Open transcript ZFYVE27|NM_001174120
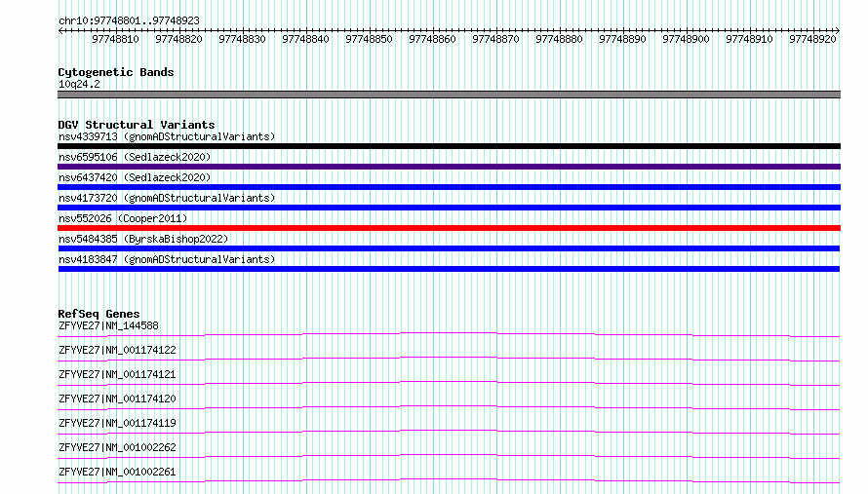Screen dimensions: 868x494 (117, 399)
